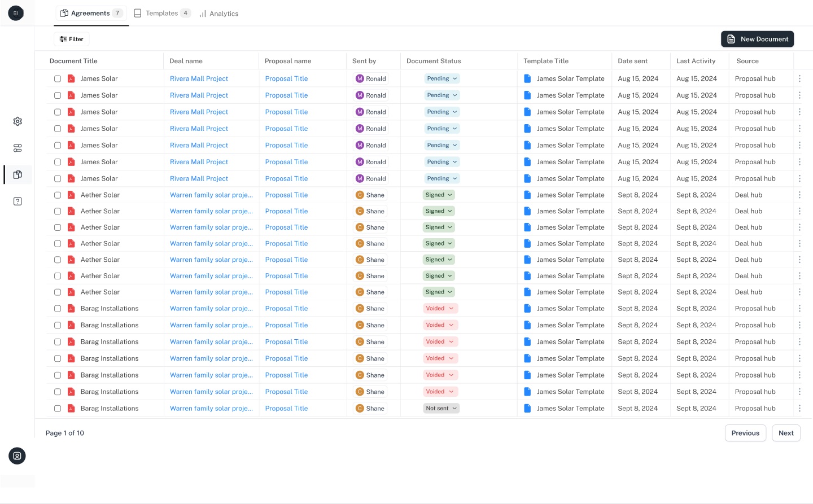Tick the checkbox for last James Solar row
The image size is (813, 504).
tap(58, 179)
